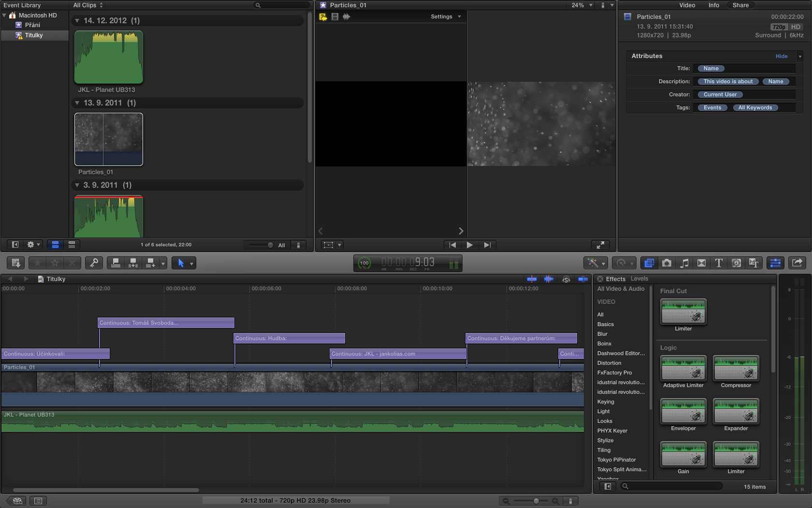Select the Blur effects category
The image size is (812, 508).
coord(602,334)
